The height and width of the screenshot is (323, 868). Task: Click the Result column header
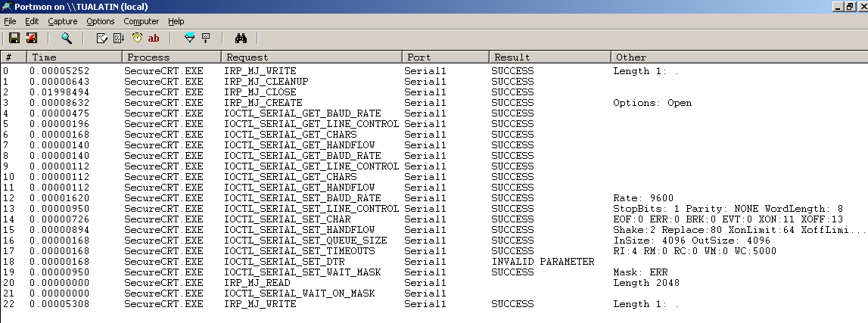point(549,57)
